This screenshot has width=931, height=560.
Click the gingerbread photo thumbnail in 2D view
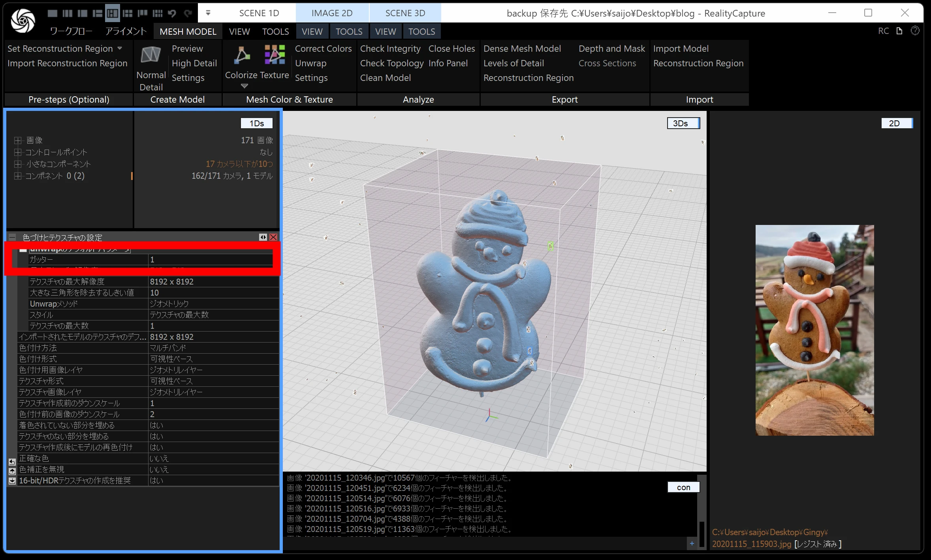(814, 330)
